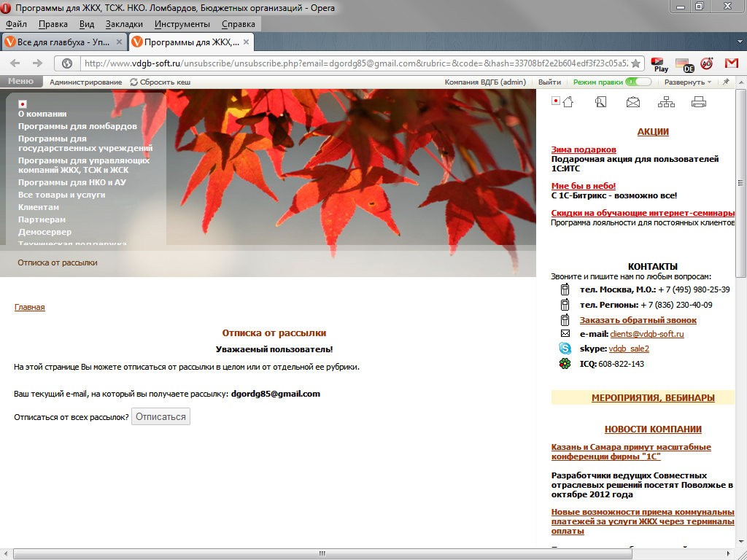747x560 pixels.
Task: Open the Файл menu
Action: click(16, 24)
